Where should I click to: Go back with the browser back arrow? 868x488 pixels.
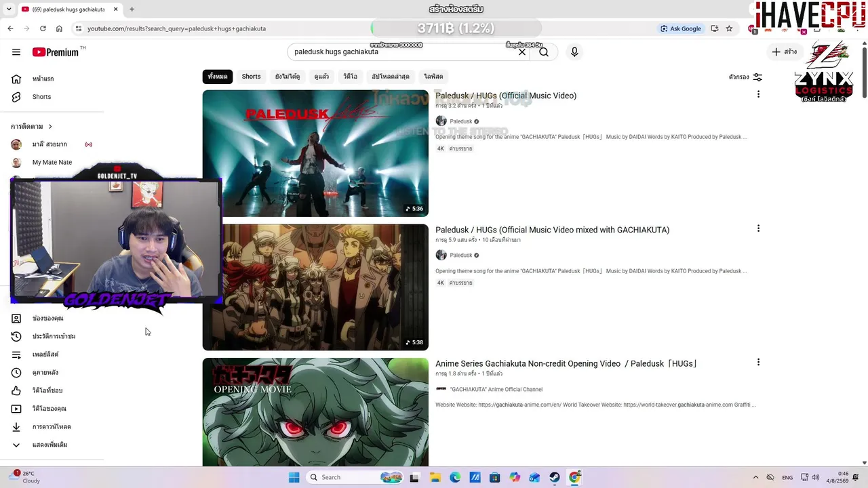tap(10, 28)
